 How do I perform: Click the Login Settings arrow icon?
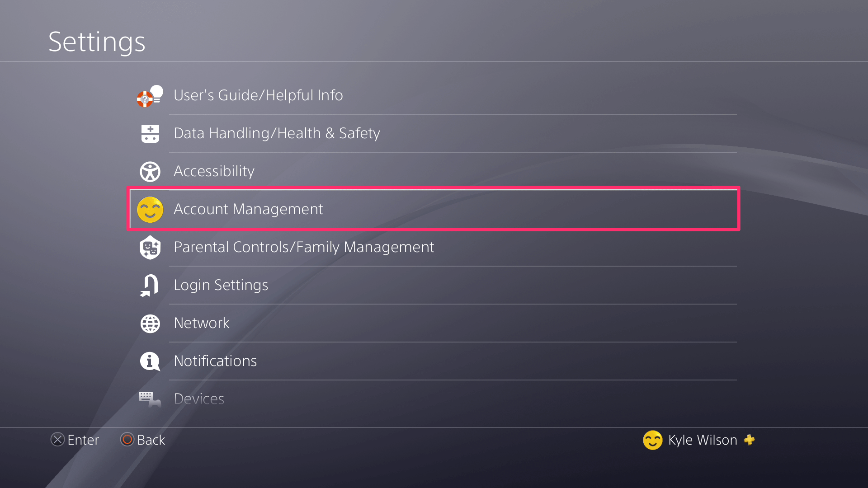[149, 286]
